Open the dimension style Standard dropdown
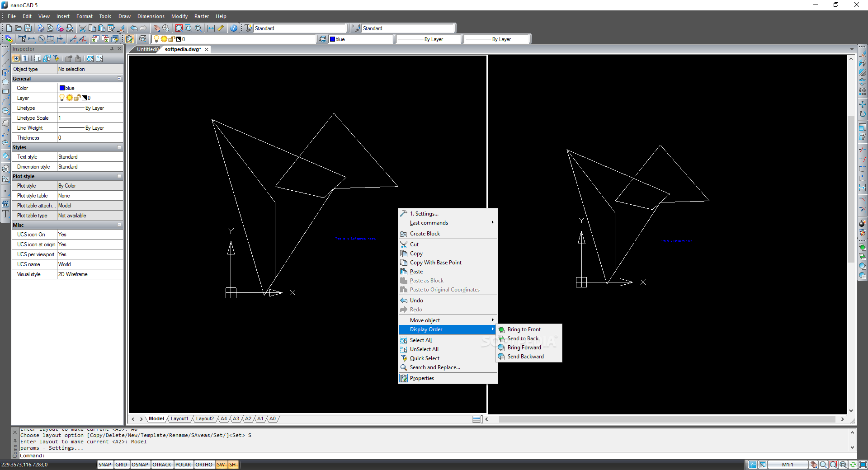Image resolution: width=868 pixels, height=470 pixels. pyautogui.click(x=408, y=28)
